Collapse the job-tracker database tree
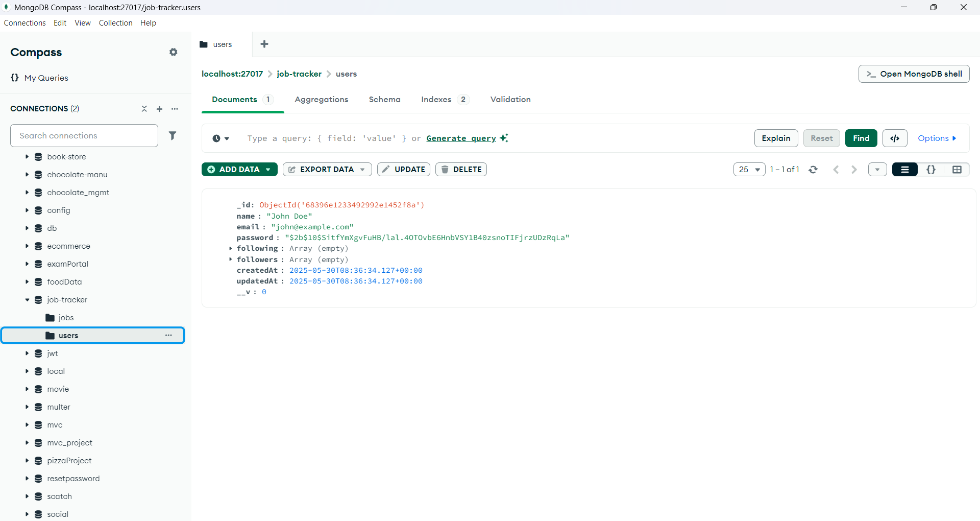The width and height of the screenshot is (980, 521). click(x=27, y=300)
